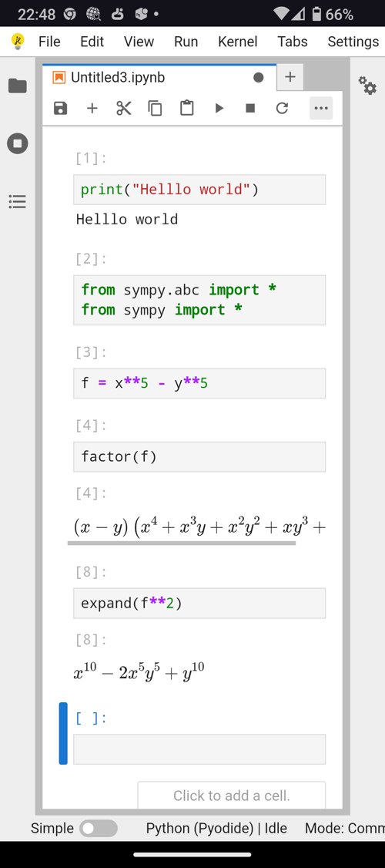The image size is (385, 868).
Task: Restart the kernel with refresh icon
Action: tap(282, 108)
